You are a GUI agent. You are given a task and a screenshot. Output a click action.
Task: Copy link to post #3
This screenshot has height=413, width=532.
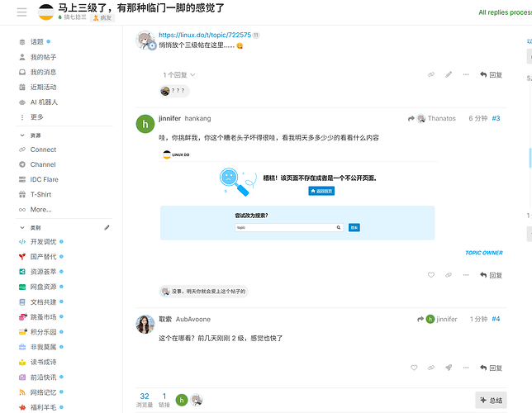coord(449,275)
